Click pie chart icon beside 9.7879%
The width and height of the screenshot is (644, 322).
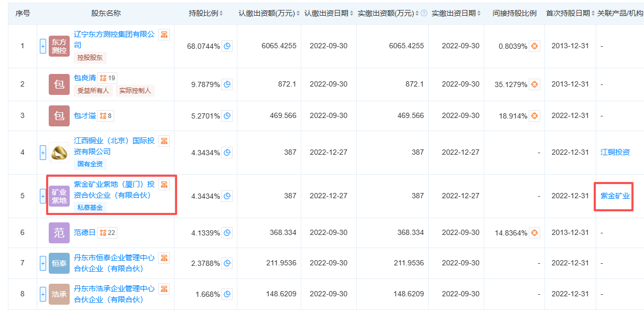tap(227, 84)
